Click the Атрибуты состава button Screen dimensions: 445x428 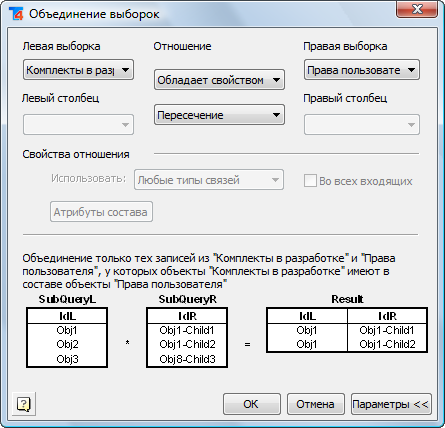pyautogui.click(x=101, y=212)
